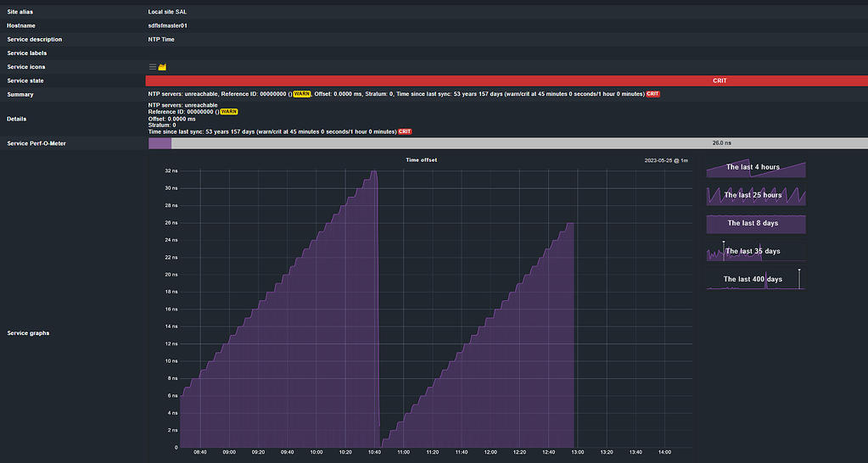This screenshot has width=868, height=463.
Task: Click the red CRIT service state bar
Action: [507, 81]
